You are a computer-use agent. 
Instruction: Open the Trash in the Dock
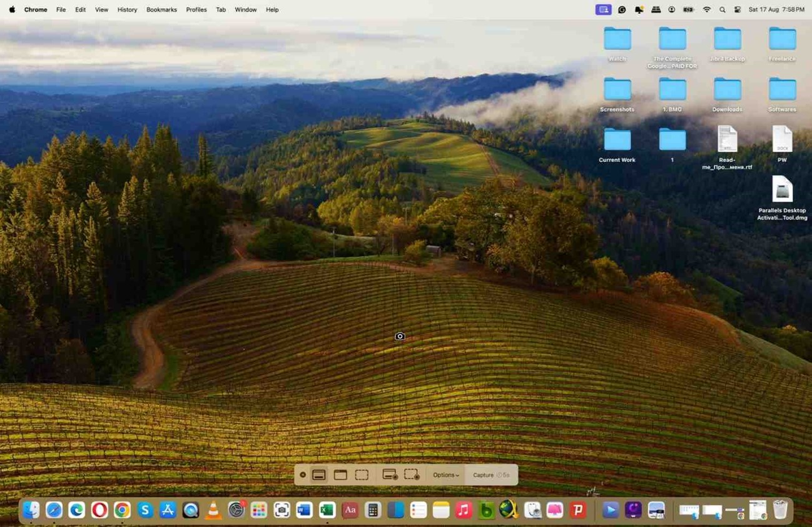[x=780, y=510]
